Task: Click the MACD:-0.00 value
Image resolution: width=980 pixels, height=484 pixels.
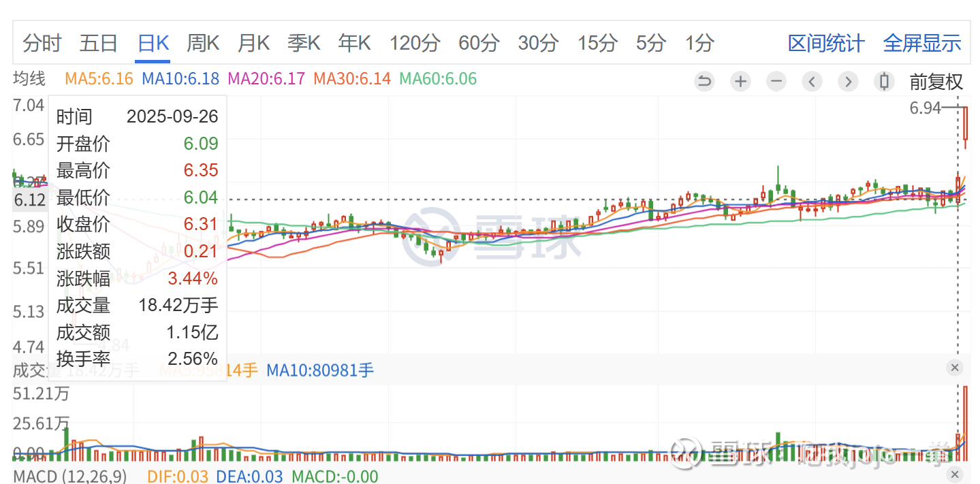Action: click(335, 476)
